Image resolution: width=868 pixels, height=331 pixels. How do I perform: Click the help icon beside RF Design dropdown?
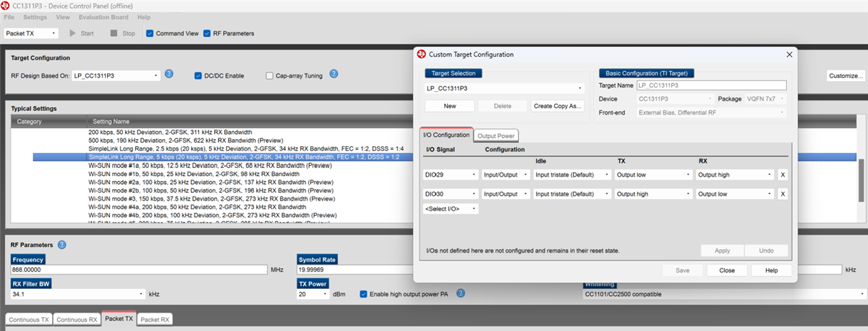(x=169, y=74)
